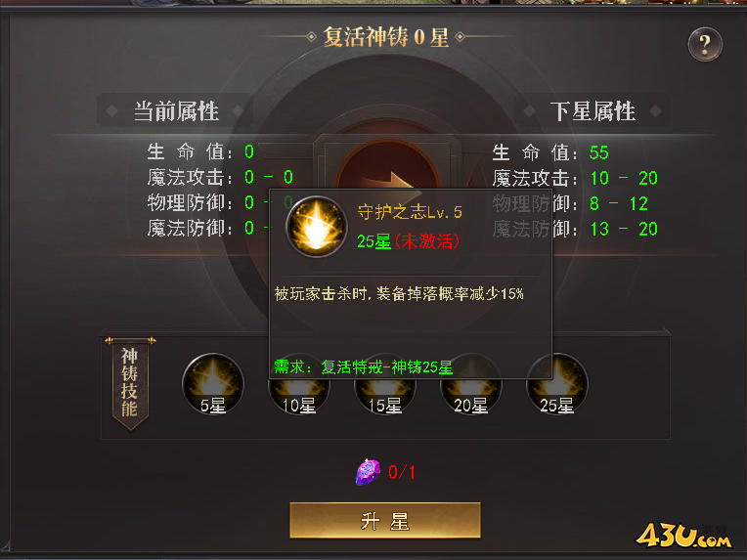Select the 5星 skill icon
Viewport: 747px width, 560px height.
pyautogui.click(x=213, y=384)
